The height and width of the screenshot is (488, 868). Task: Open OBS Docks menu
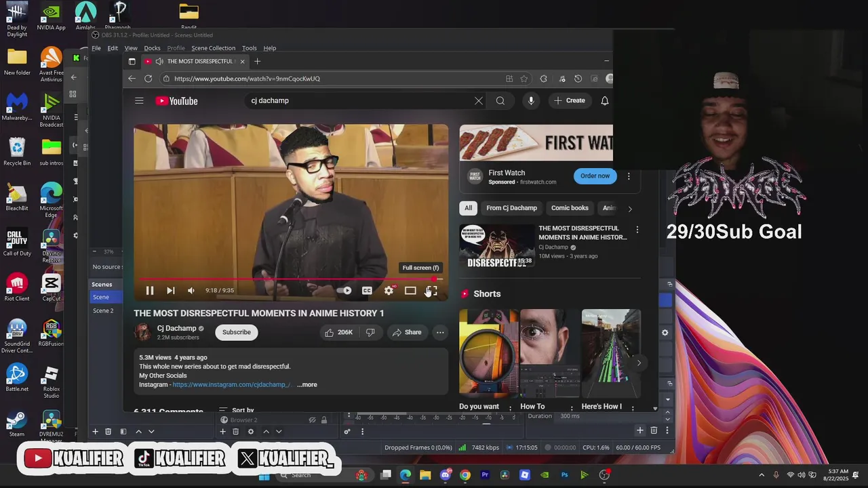click(152, 48)
